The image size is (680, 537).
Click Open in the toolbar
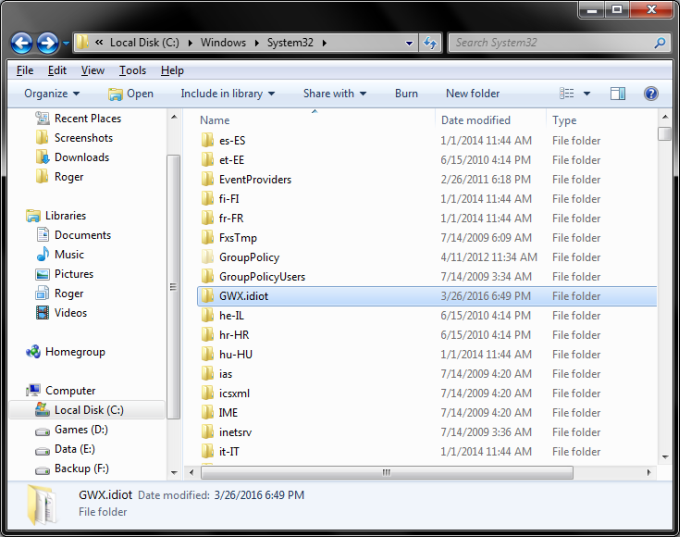coord(131,94)
